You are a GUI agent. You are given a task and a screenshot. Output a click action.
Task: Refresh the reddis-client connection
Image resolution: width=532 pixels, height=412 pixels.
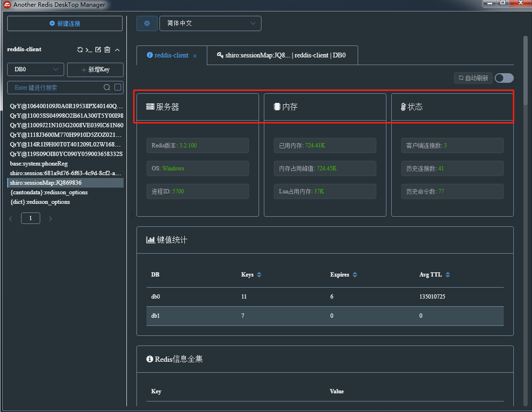pos(80,49)
